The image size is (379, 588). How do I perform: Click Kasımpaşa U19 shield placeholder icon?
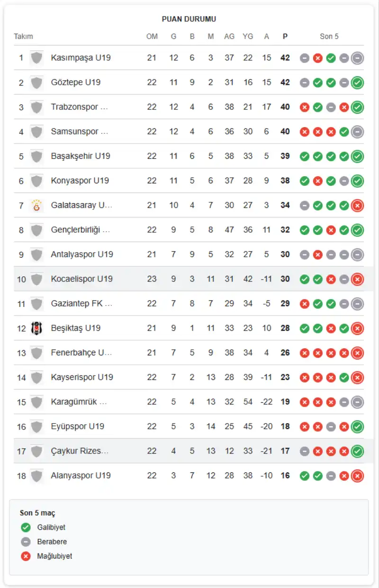pyautogui.click(x=36, y=58)
